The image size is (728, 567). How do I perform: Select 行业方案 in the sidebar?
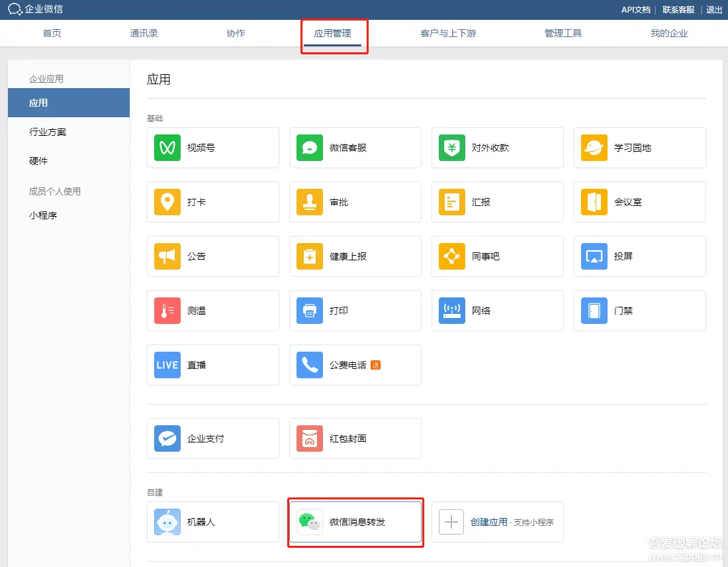point(48,132)
